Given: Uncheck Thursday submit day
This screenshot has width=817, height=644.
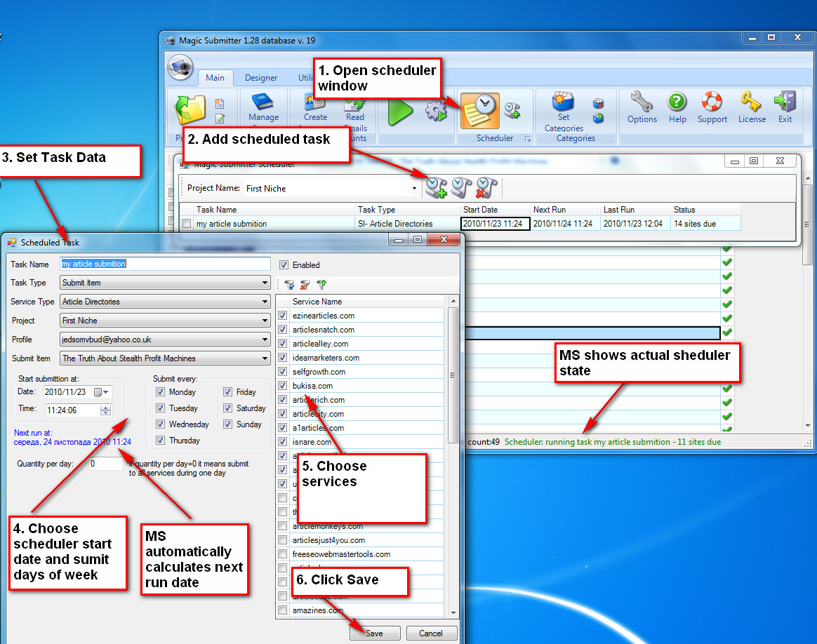Looking at the screenshot, I should 160,441.
